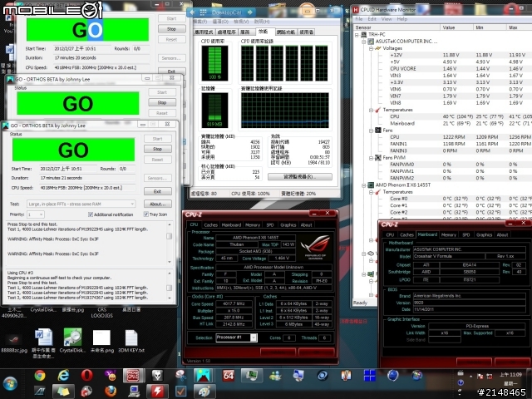Click Stop in the back ORTHOS window

point(171,29)
